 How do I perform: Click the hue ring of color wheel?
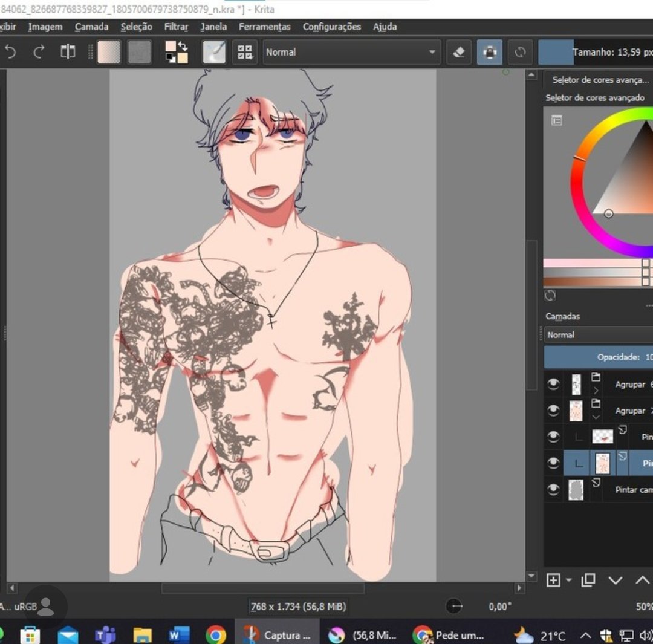[x=576, y=183]
